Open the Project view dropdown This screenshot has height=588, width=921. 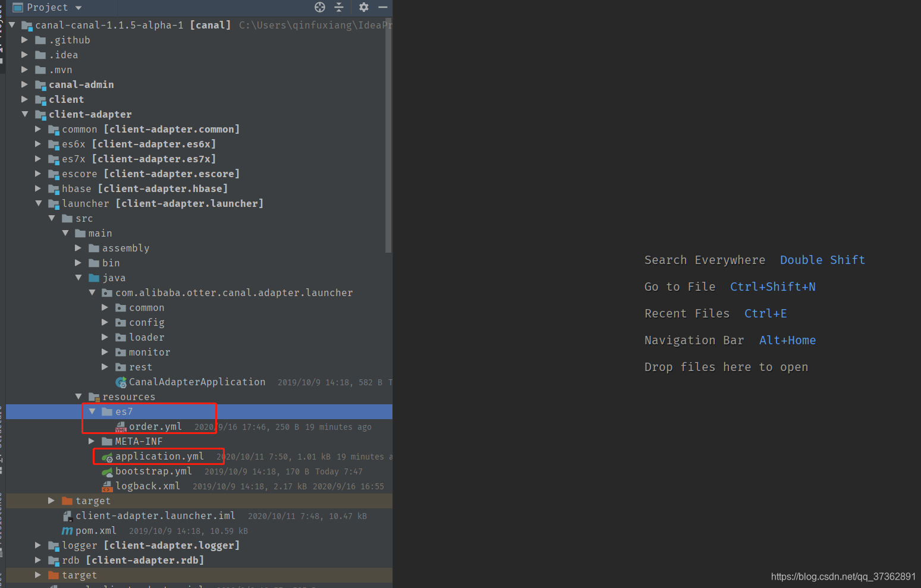point(78,8)
